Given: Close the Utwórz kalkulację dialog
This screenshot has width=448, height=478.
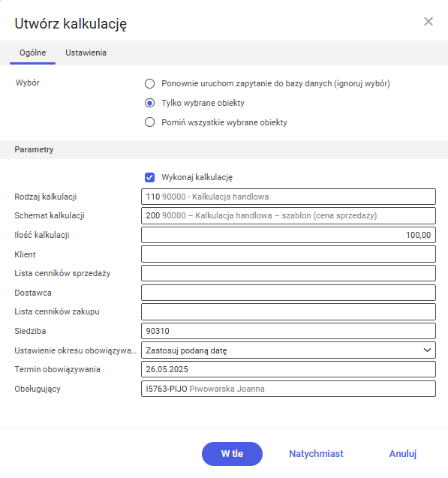Looking at the screenshot, I should 428,22.
